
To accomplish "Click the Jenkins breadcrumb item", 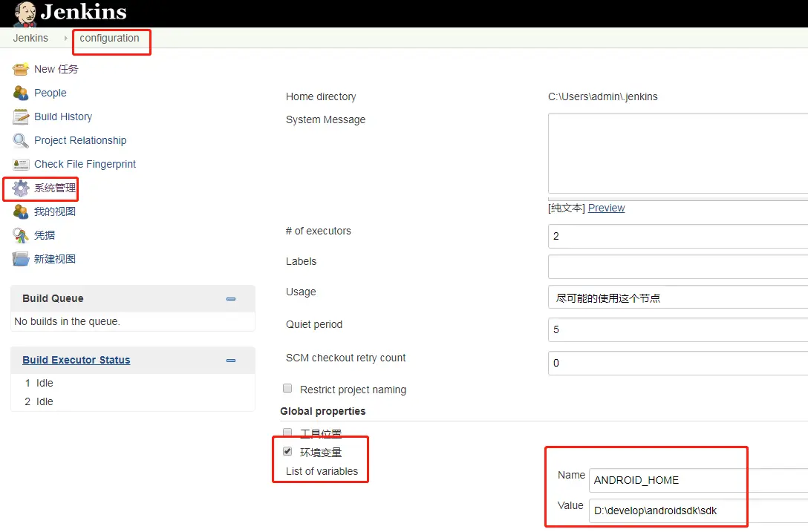I will point(30,38).
